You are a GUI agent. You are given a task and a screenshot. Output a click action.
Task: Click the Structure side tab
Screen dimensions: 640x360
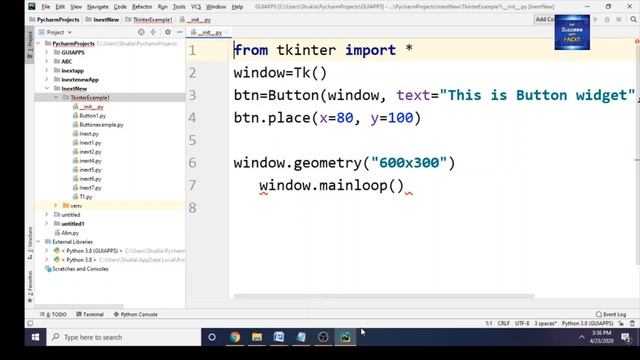[30, 243]
